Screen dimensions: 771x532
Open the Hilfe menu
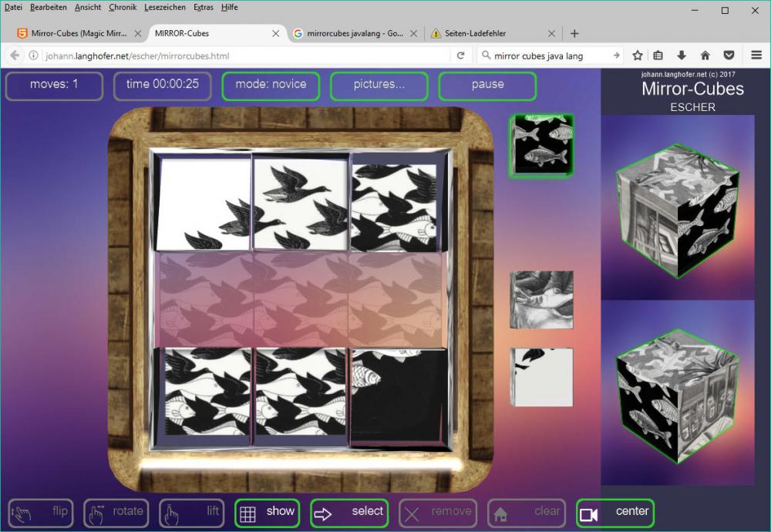[x=230, y=8]
